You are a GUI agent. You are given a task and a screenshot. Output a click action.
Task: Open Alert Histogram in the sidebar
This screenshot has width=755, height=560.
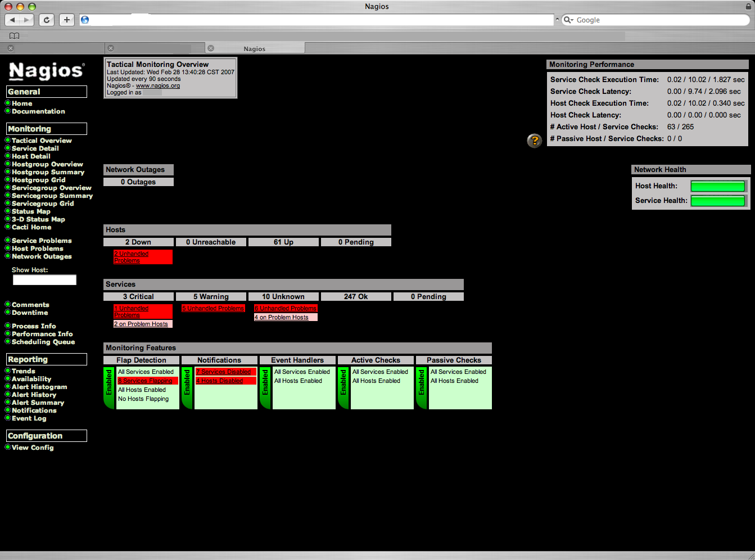tap(39, 387)
